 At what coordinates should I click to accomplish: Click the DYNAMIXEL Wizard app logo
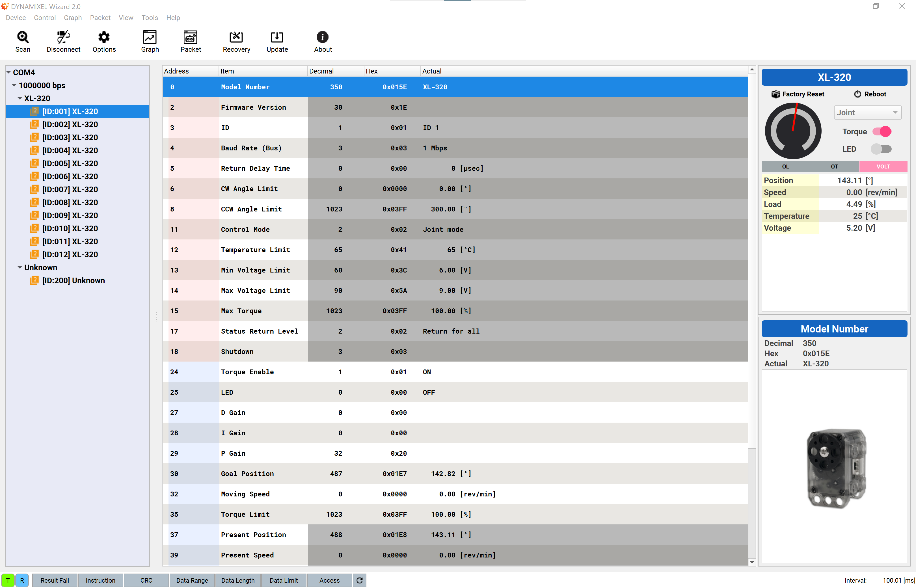tap(5, 6)
